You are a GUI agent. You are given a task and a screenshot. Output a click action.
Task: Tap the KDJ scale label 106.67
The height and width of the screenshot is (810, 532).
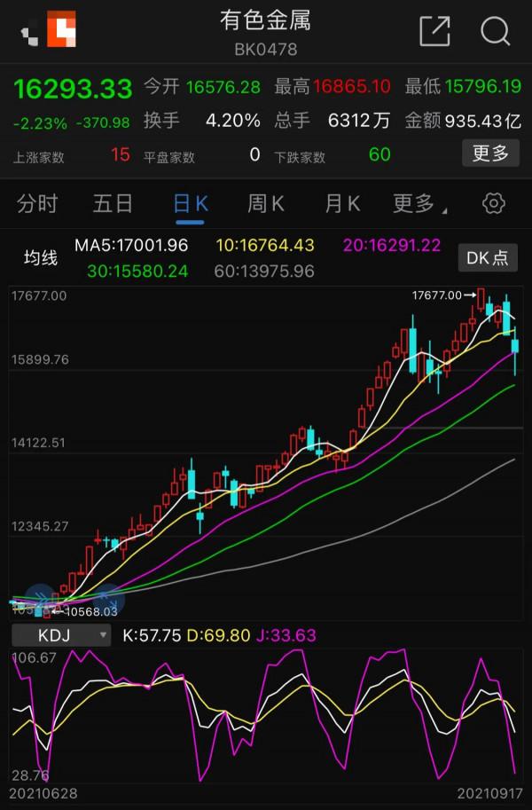(34, 657)
